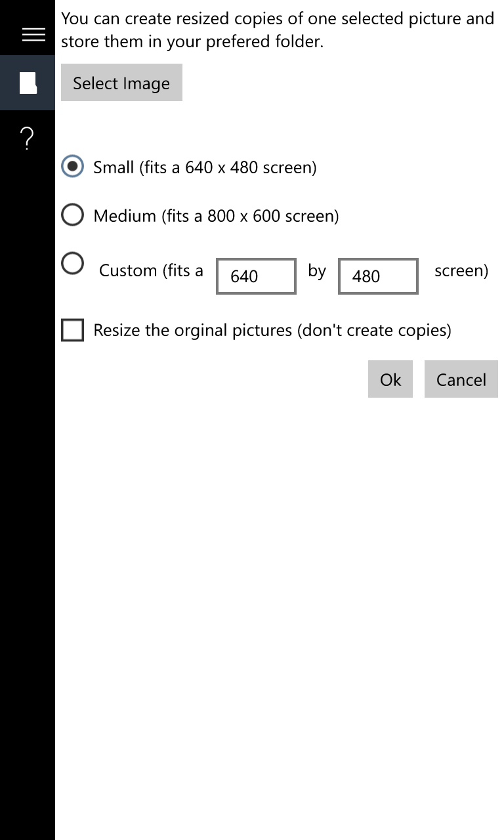Choose the Medium size radio button

coord(72,215)
